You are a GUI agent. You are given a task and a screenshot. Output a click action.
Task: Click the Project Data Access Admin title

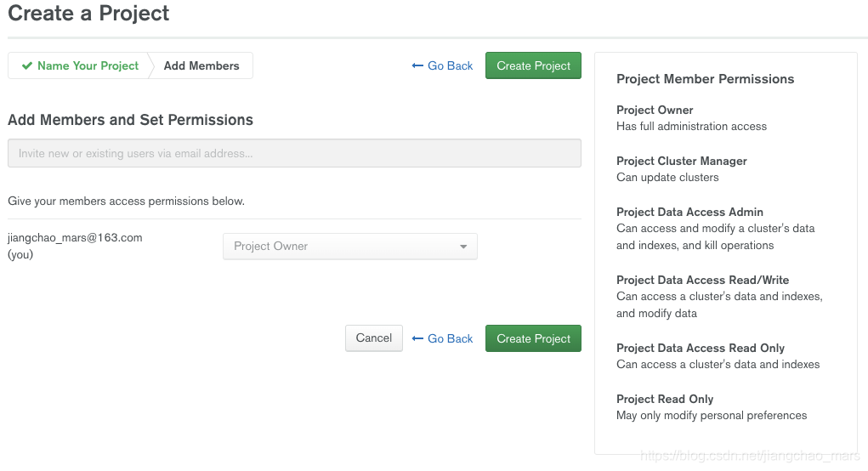pos(689,212)
